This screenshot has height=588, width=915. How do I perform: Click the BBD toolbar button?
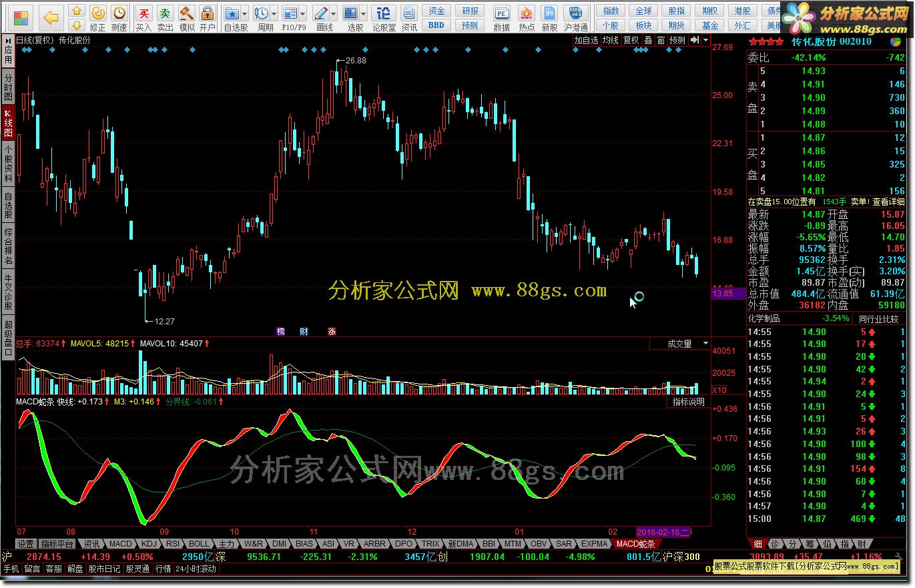[x=436, y=25]
